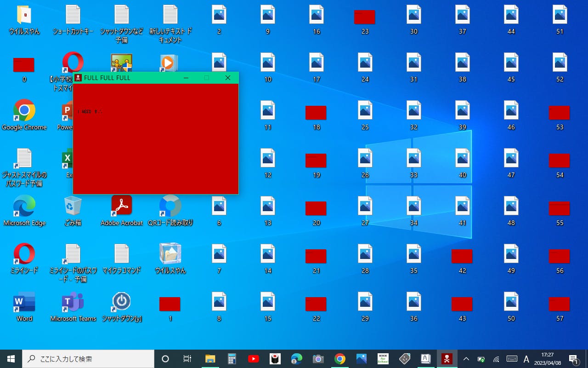Toggle the IME input mode A indicator

pos(526,359)
